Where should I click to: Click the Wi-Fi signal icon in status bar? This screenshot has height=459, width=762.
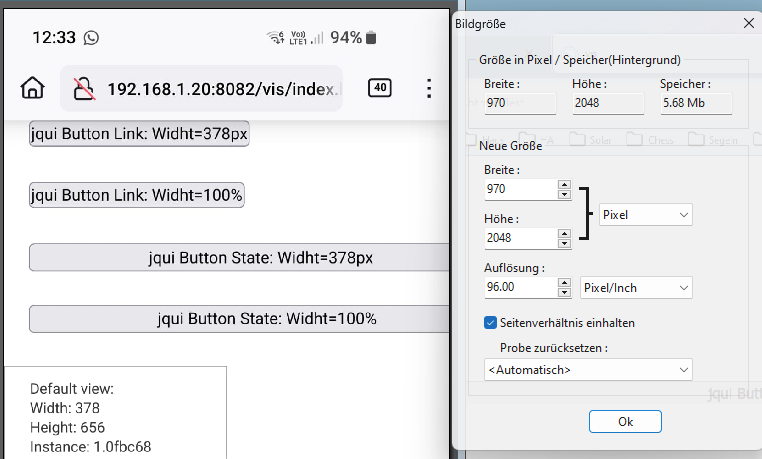tap(275, 38)
